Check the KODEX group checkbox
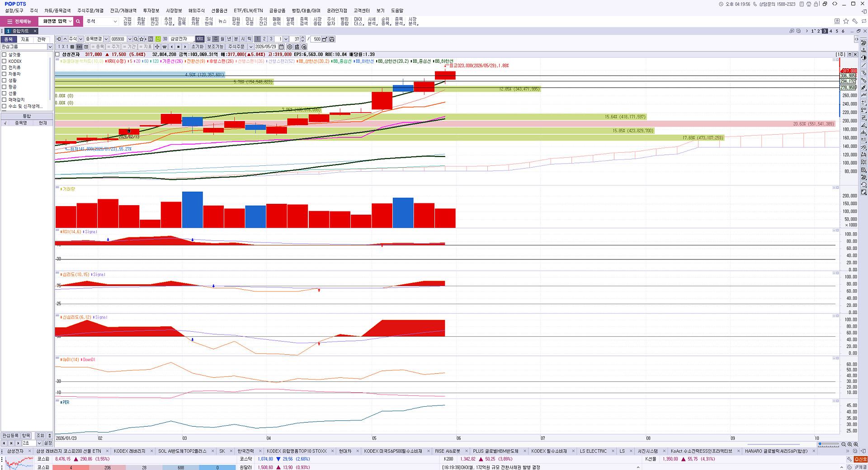Screen dimensions: 868x470 (4, 61)
